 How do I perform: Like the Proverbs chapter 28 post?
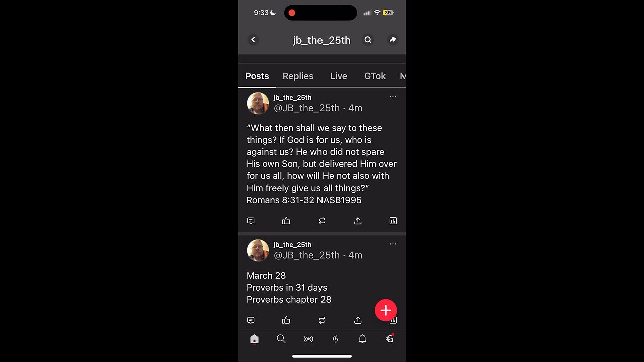(286, 320)
